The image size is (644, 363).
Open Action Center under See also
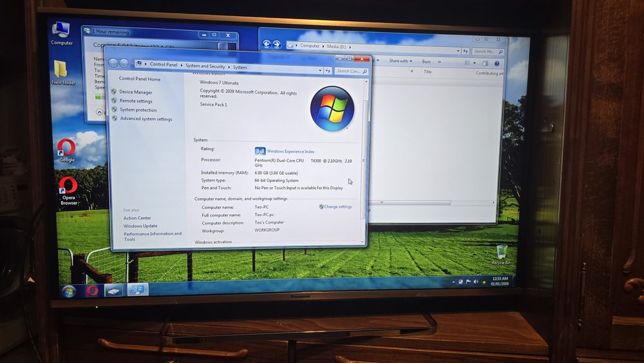pos(137,218)
